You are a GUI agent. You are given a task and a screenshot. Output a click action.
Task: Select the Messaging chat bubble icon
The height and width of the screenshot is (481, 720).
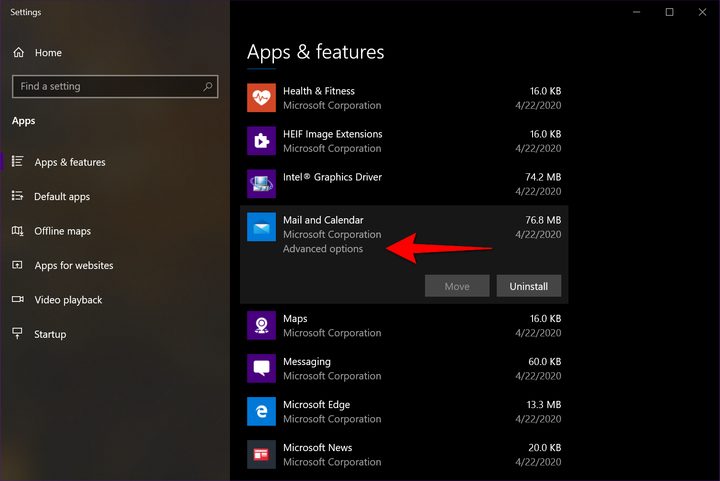[261, 369]
